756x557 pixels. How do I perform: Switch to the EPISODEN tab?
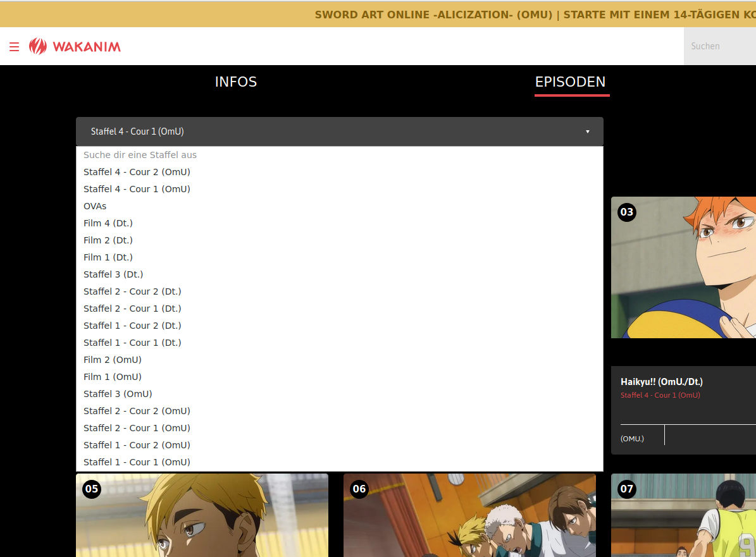click(x=570, y=82)
